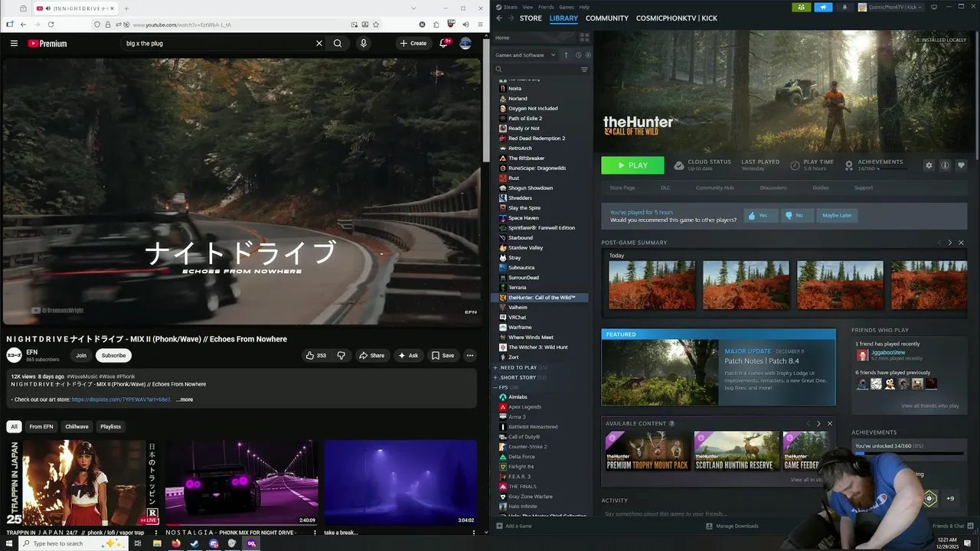This screenshot has width=980, height=551.
Task: Click the YouTube search magnifier button
Action: click(338, 44)
